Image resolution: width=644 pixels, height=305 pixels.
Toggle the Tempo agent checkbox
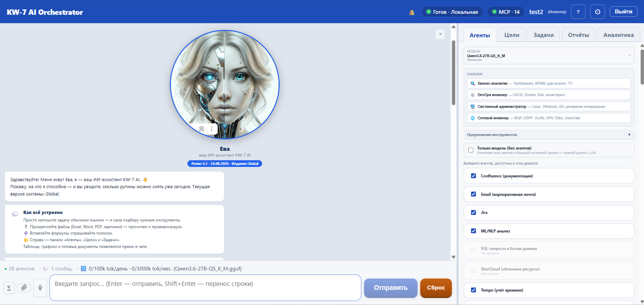click(x=474, y=290)
